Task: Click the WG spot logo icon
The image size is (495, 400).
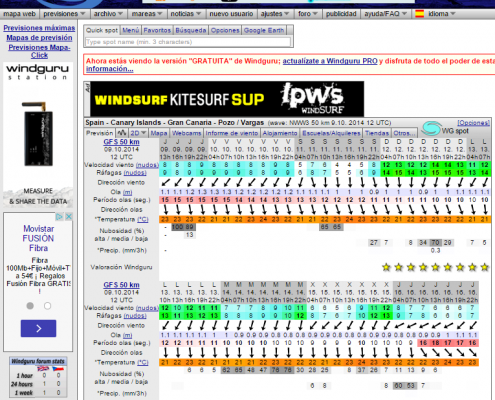Action: (431, 129)
